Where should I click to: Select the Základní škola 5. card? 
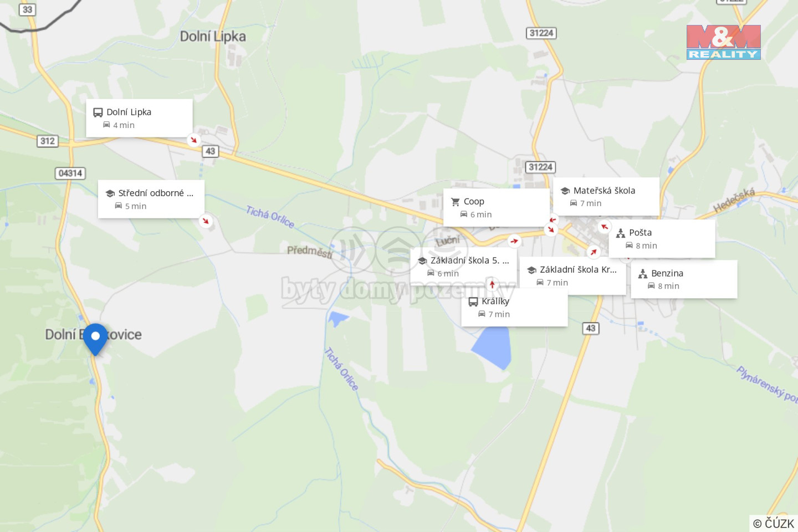point(463,267)
